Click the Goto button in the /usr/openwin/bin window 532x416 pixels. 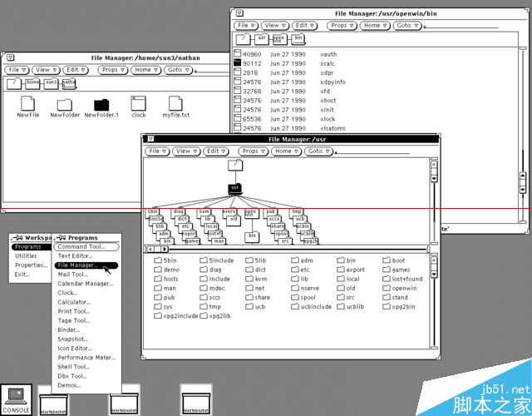point(407,26)
